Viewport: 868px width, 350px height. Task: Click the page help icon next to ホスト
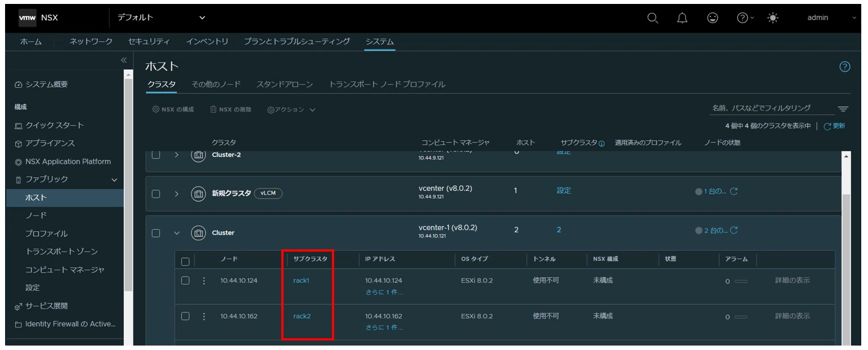(x=845, y=67)
